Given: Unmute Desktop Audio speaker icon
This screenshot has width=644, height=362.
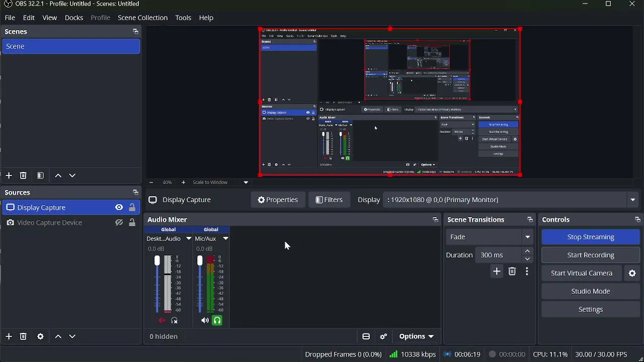Looking at the screenshot, I should [162, 320].
